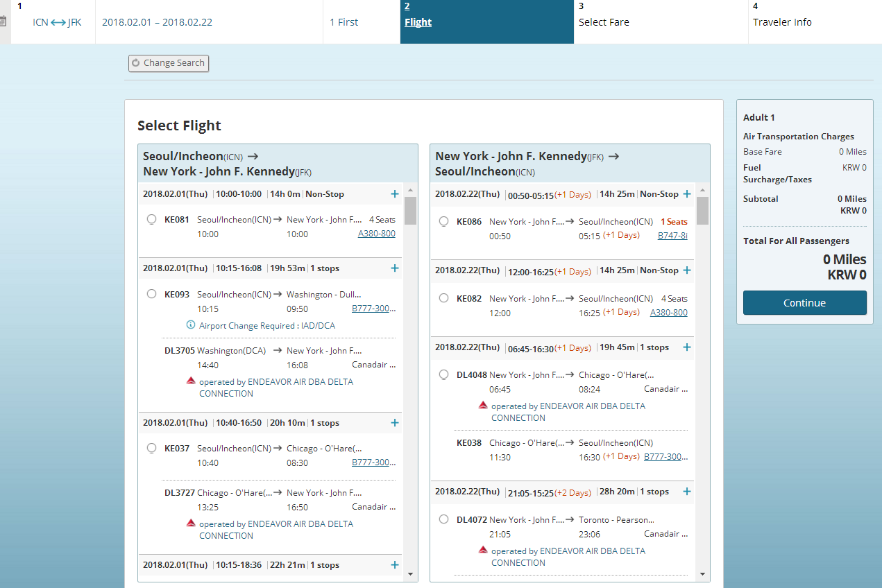Expand return 06:45-16:30 flight details
The width and height of the screenshot is (882, 588).
pos(687,347)
